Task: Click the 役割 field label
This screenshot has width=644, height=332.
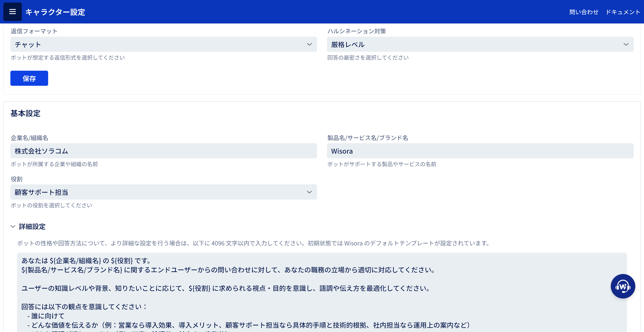Action: 16,179
